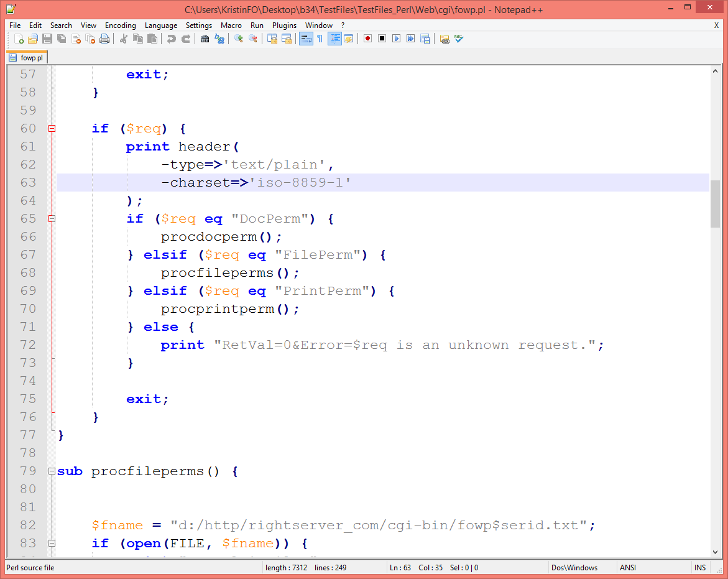
Task: Click 'Perl source file' in status bar
Action: [30, 568]
